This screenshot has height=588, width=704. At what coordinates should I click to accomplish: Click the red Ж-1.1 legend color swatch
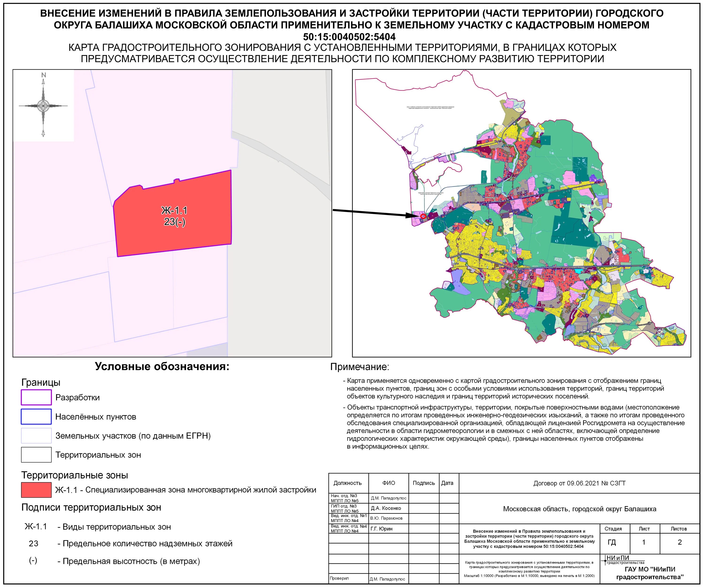pos(36,490)
